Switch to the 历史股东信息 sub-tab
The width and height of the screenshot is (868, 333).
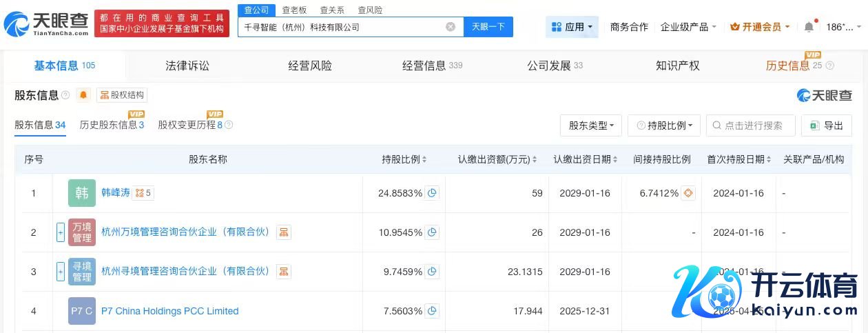[x=112, y=125]
